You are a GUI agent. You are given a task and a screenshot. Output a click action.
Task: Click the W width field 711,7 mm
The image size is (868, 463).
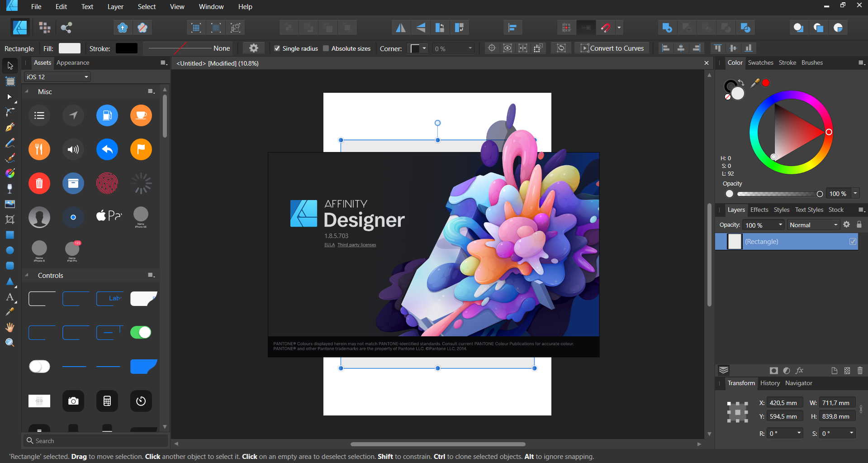pos(837,403)
